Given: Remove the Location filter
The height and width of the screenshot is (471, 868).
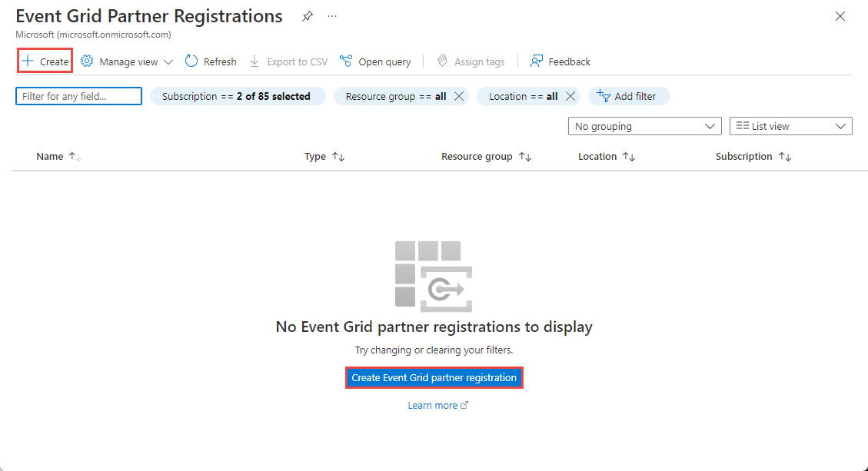Looking at the screenshot, I should click(x=570, y=96).
